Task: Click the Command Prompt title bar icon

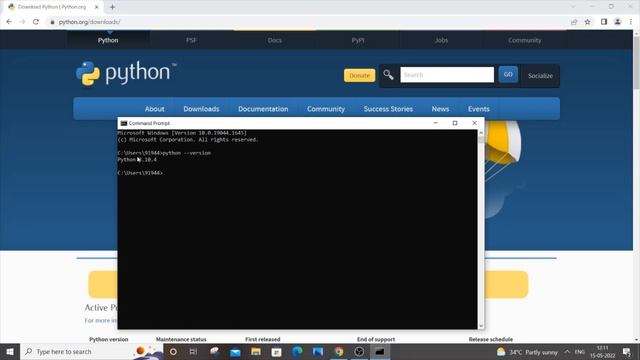Action: pos(124,123)
